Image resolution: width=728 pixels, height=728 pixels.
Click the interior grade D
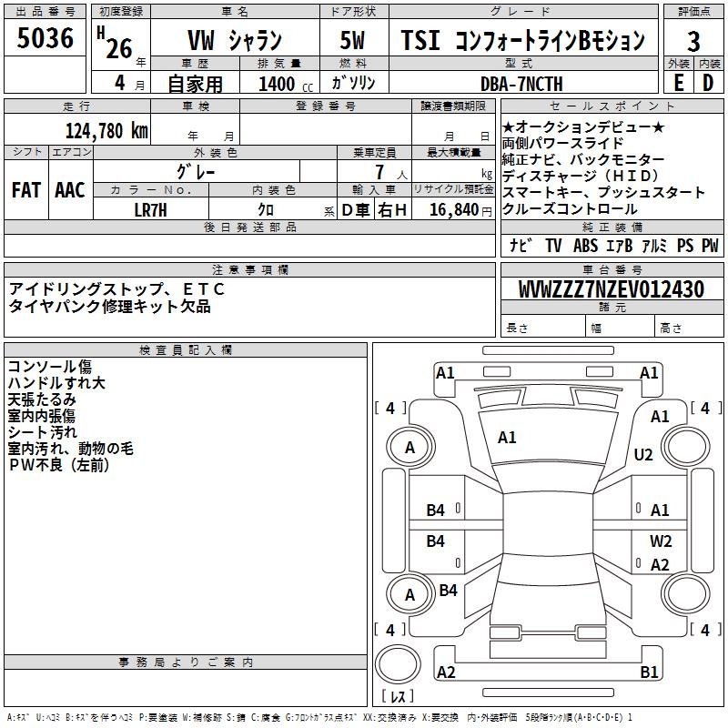click(708, 83)
